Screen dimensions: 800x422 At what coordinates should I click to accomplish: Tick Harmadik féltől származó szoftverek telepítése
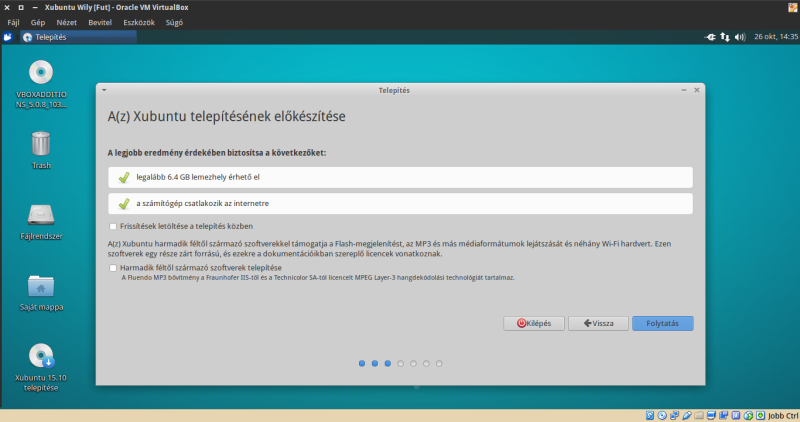pos(113,268)
